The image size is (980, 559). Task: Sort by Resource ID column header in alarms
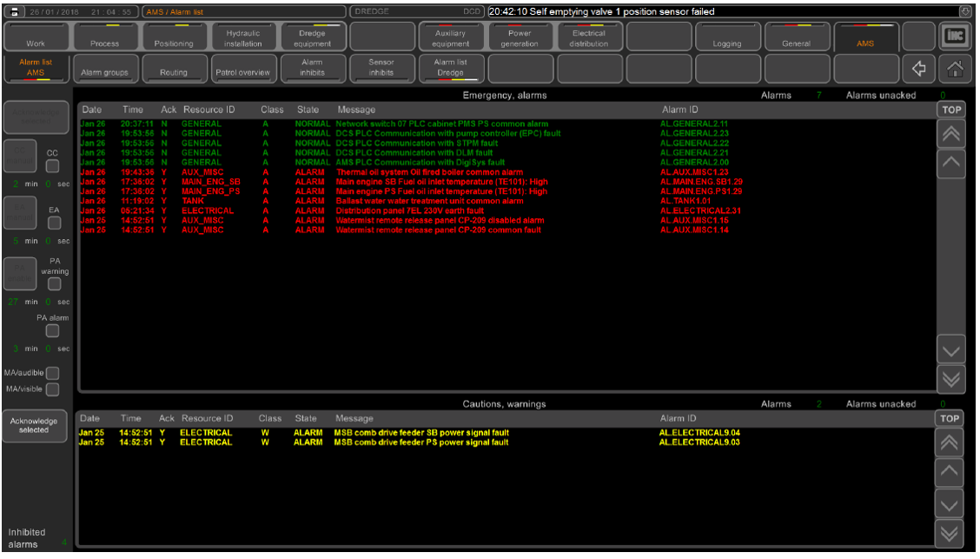pyautogui.click(x=209, y=110)
